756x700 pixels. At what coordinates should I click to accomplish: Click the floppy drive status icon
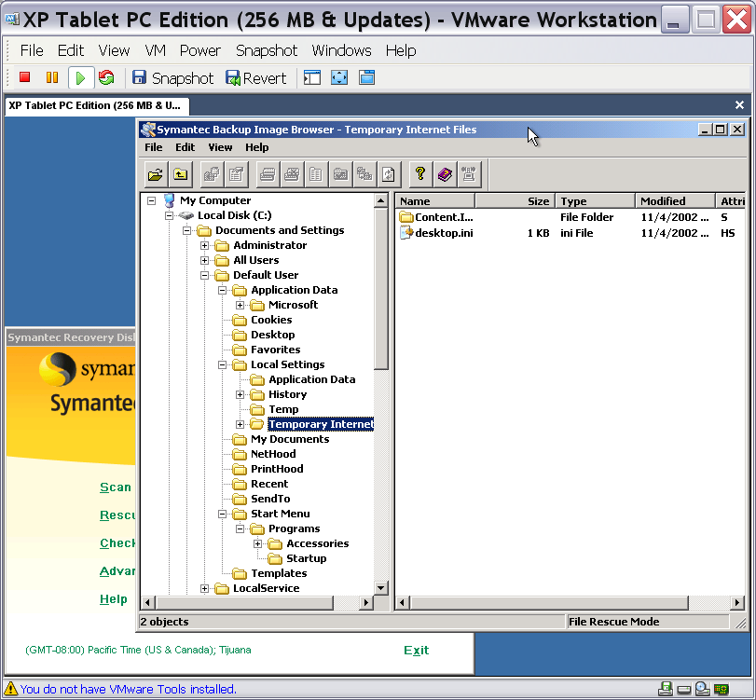click(666, 689)
